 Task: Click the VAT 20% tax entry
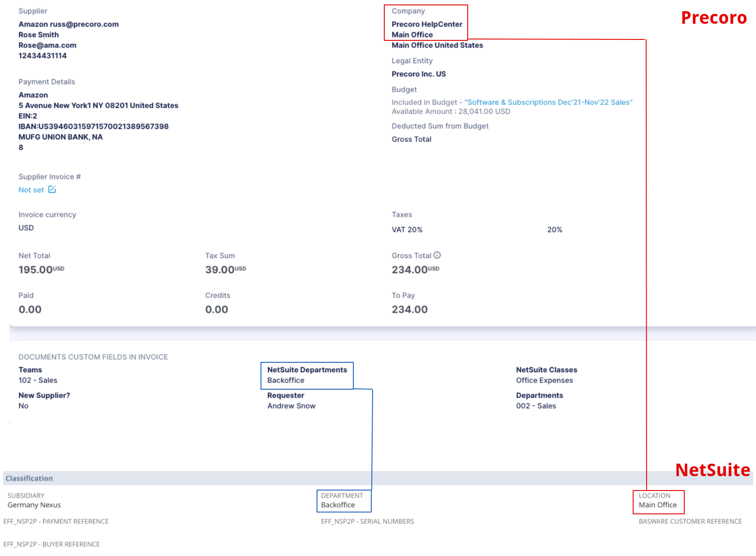407,230
